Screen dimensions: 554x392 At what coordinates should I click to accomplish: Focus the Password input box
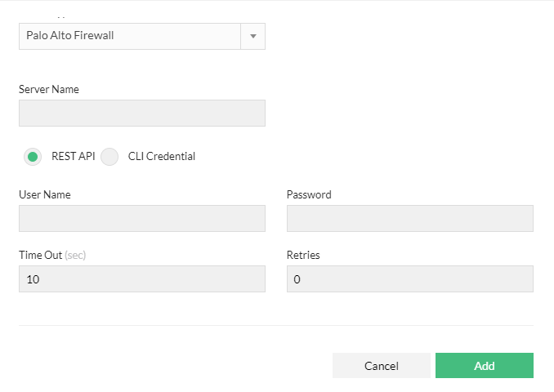coord(409,218)
